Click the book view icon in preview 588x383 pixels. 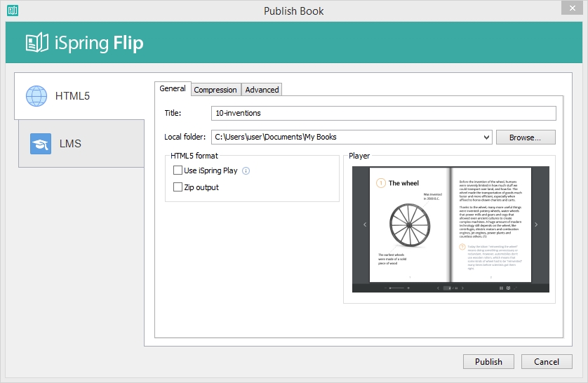[x=508, y=288]
